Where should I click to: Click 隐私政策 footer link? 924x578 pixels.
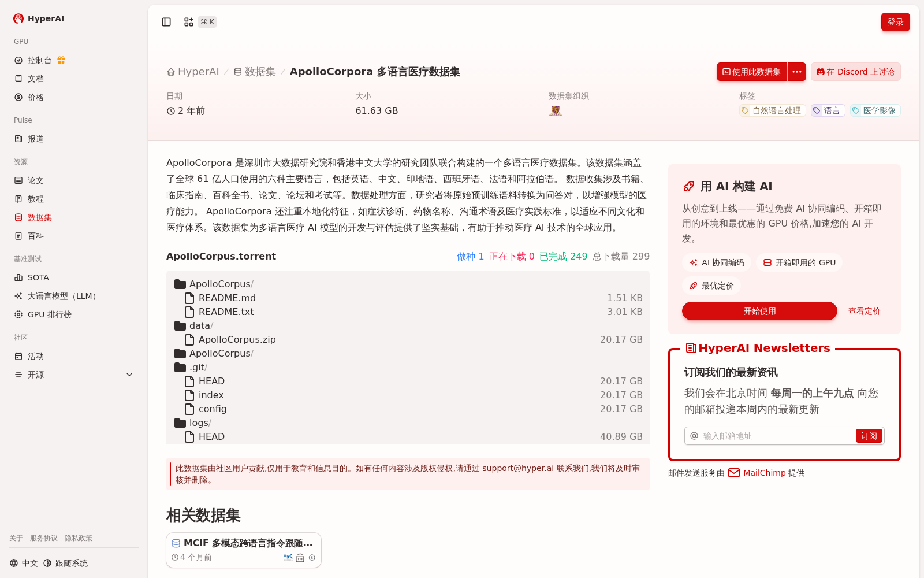click(79, 538)
